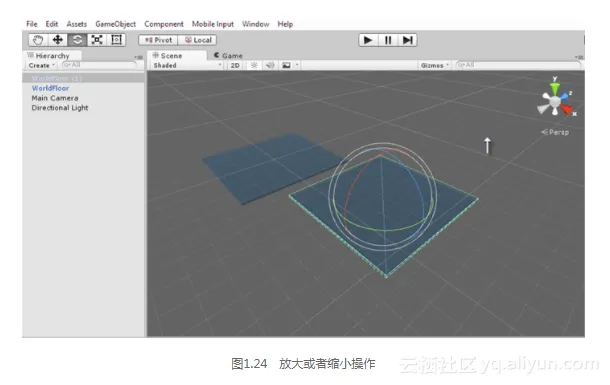Click the red rotation gizmo ring
This screenshot has height=385, width=610.
pyautogui.click(x=346, y=202)
